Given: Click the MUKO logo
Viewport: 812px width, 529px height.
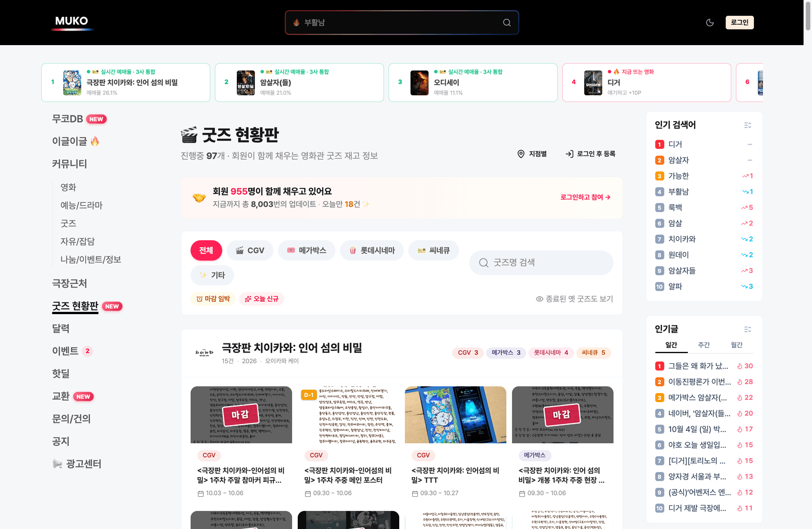Looking at the screenshot, I should [x=72, y=22].
